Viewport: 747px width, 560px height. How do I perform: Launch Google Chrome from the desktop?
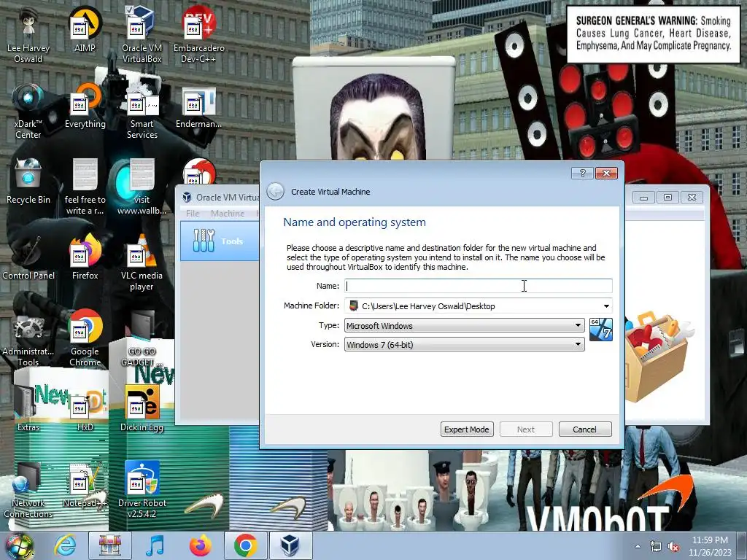pos(85,338)
